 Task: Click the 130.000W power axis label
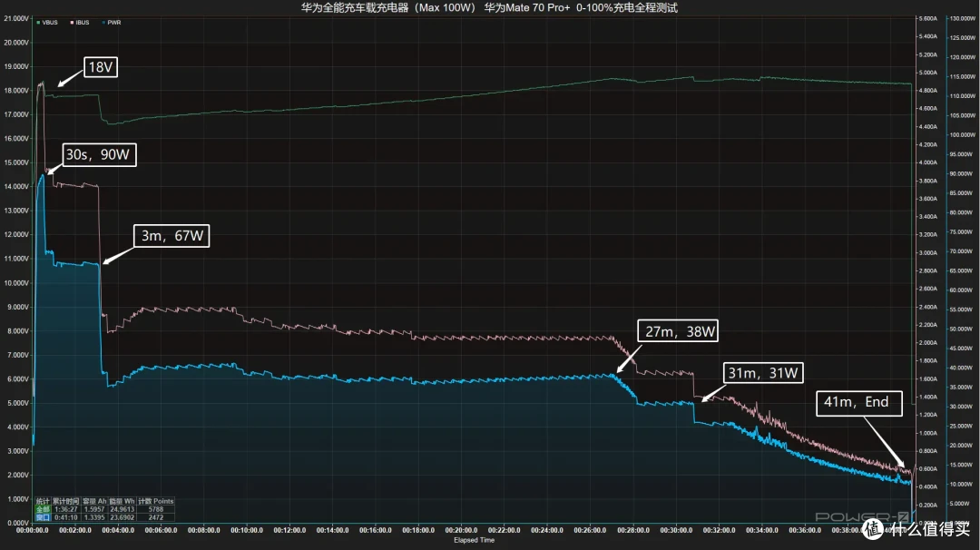tap(963, 19)
